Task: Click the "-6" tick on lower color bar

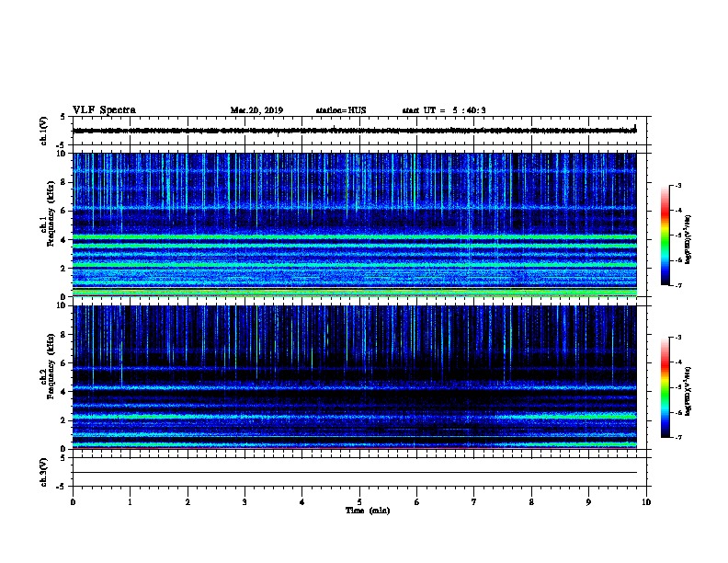Action: click(677, 412)
